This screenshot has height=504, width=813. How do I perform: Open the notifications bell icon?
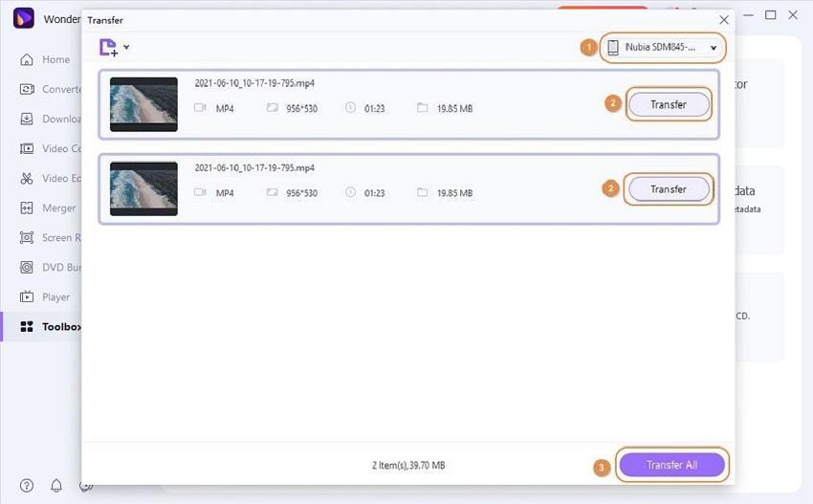coord(56,485)
